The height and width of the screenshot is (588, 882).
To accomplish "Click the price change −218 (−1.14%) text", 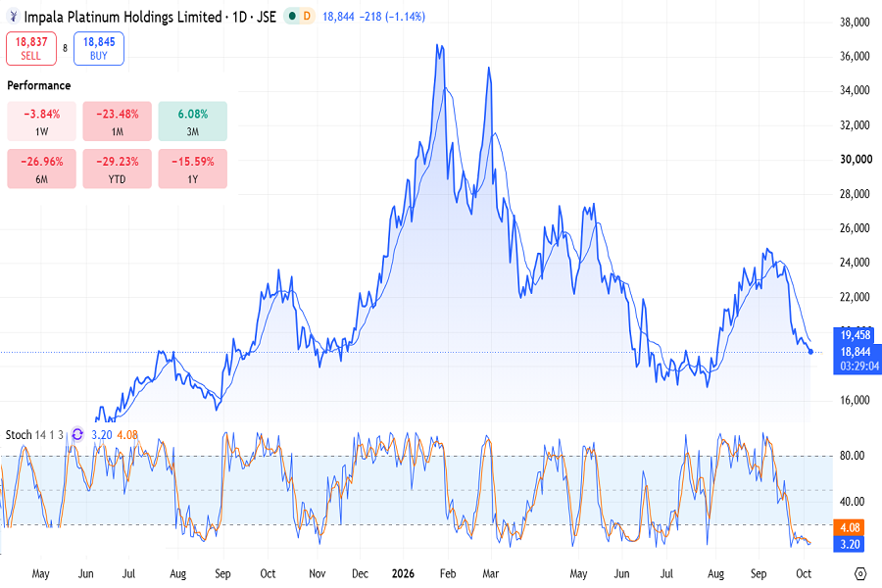I will (392, 17).
